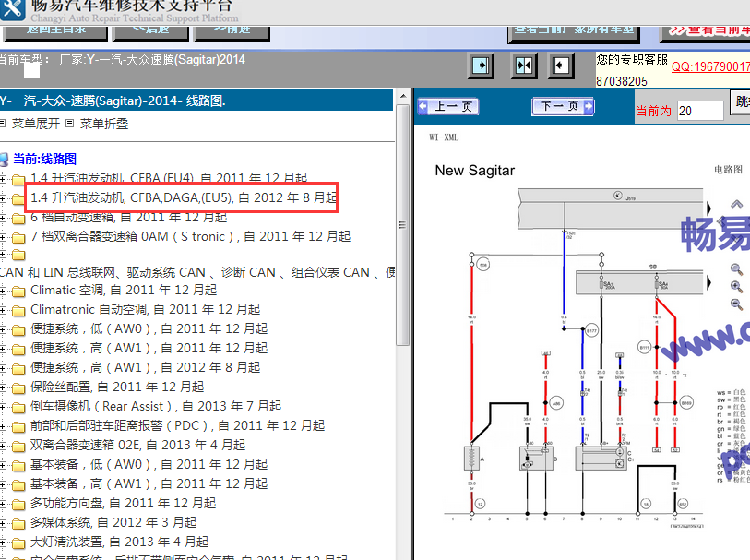Image resolution: width=750 pixels, height=560 pixels.
Task: Click the right-pane-only layout icon
Action: pyautogui.click(x=561, y=65)
